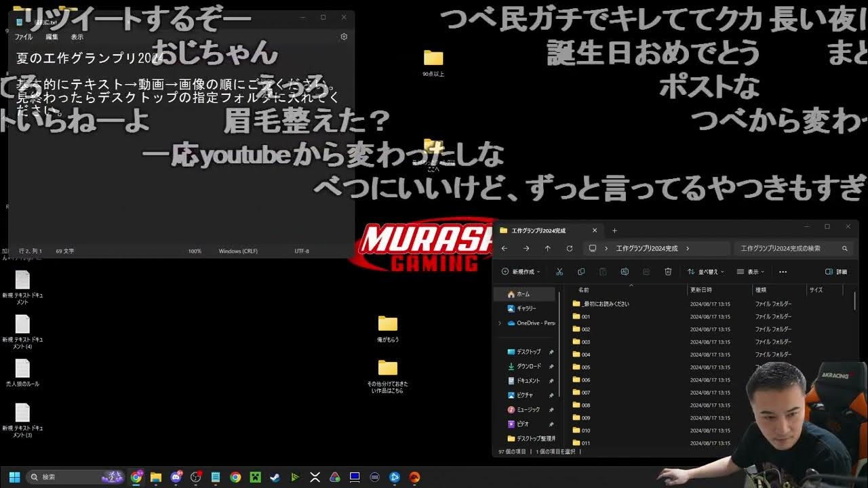Expand the address bar path chevron after 工作グランプリ2024完成
This screenshot has height=488, width=868.
click(687, 249)
